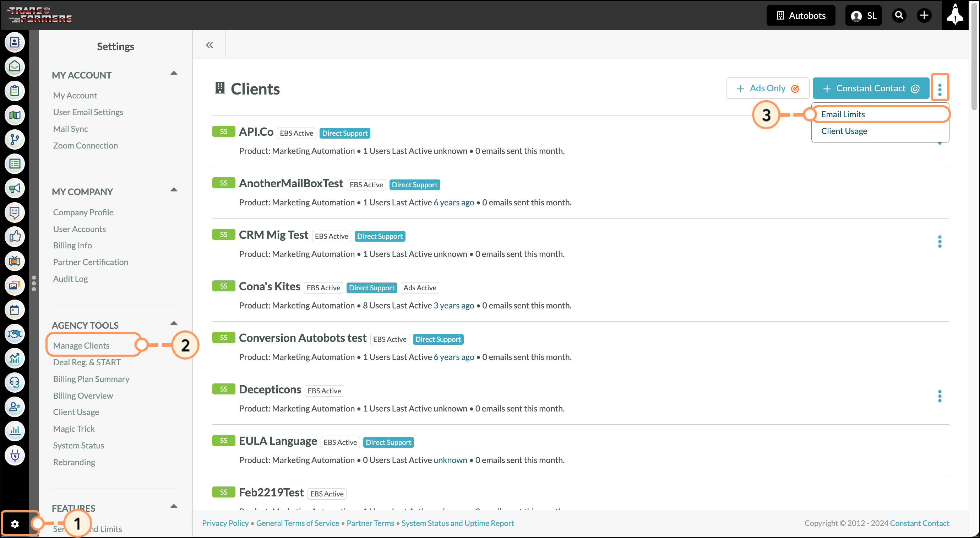Open the SL user profile menu

point(863,15)
